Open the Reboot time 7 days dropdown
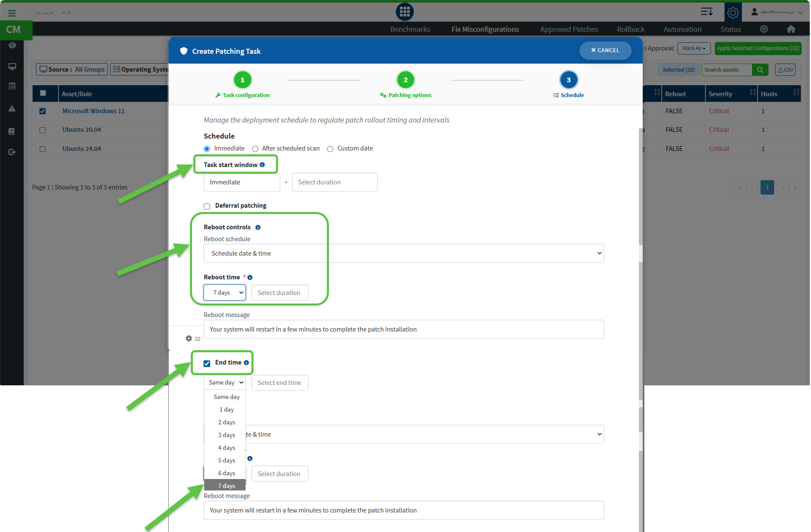Screen dimensions: 811x532 (x=225, y=293)
